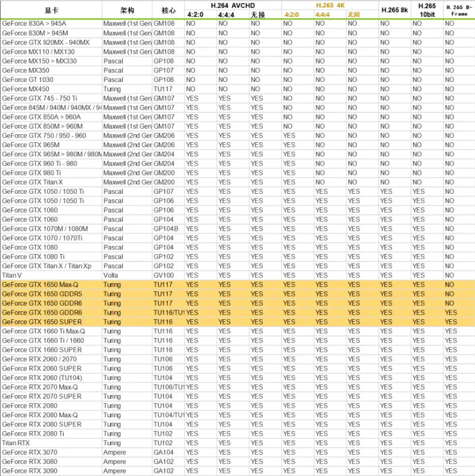Screen dimensions: 475x476
Task: Select the GeForce MX150 > MX330 cell
Action: [40, 61]
